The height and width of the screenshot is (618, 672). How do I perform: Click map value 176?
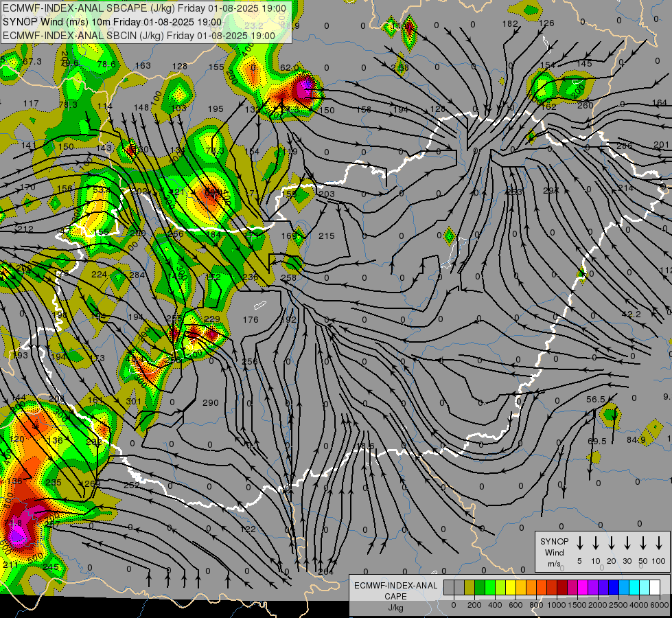point(251,319)
